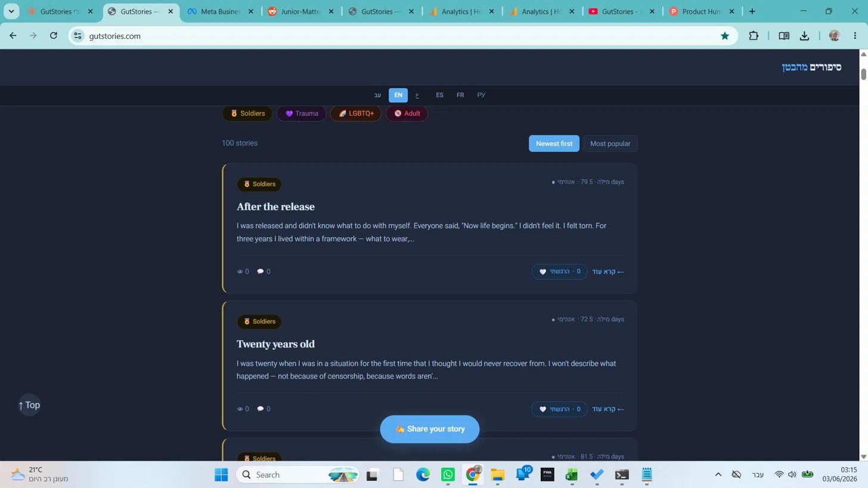
Task: Launch Microsoft Edge from the taskbar
Action: tap(423, 475)
